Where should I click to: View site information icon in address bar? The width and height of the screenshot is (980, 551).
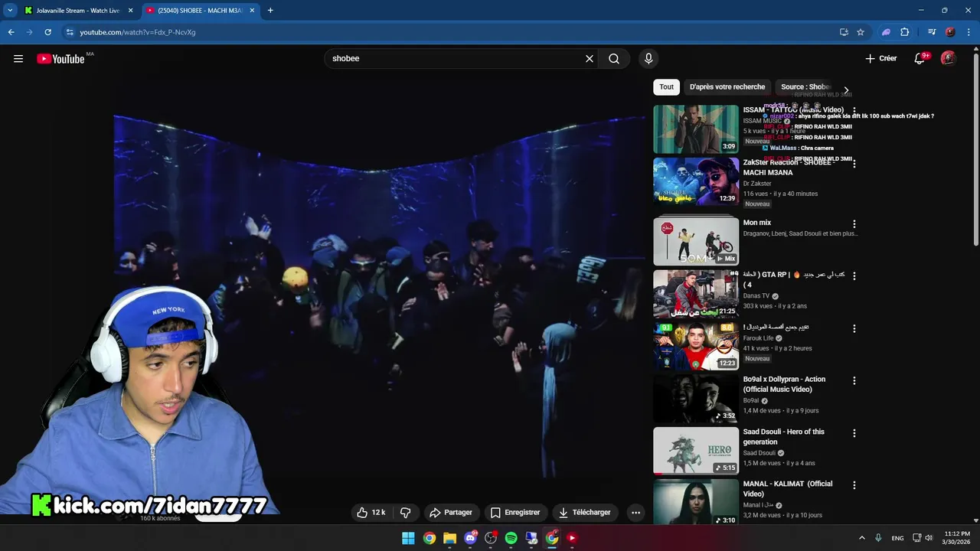point(70,32)
